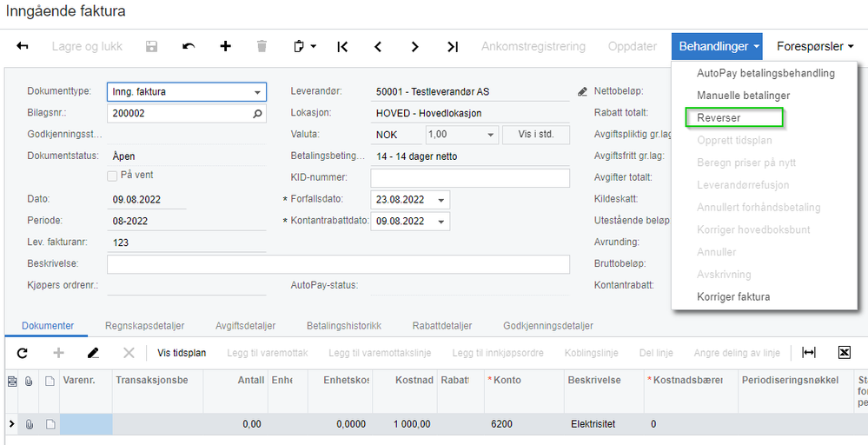Refresh the document lines grid
The height and width of the screenshot is (445, 868).
tap(22, 353)
